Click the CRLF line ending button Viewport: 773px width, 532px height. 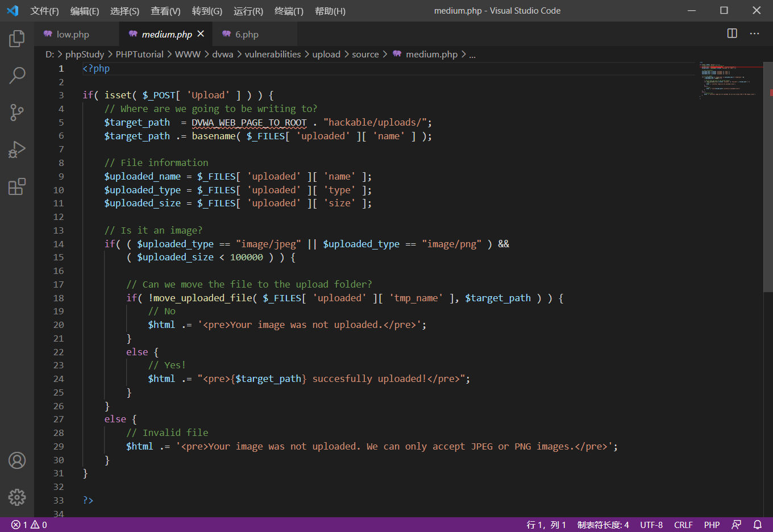point(683,525)
